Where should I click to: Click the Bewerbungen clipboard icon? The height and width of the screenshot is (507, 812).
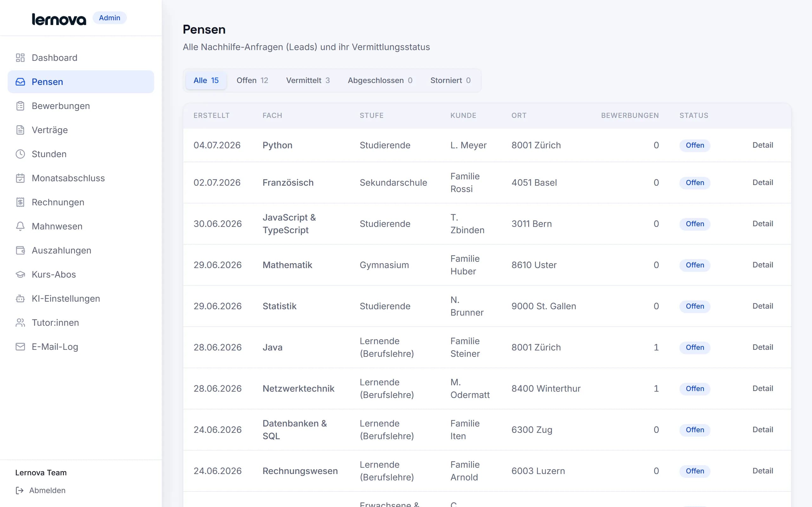[20, 106]
